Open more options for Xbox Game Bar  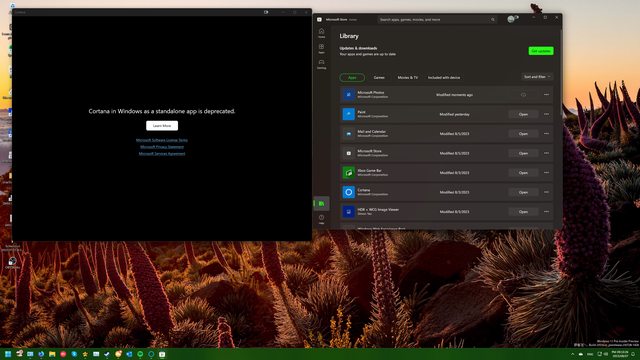click(547, 173)
